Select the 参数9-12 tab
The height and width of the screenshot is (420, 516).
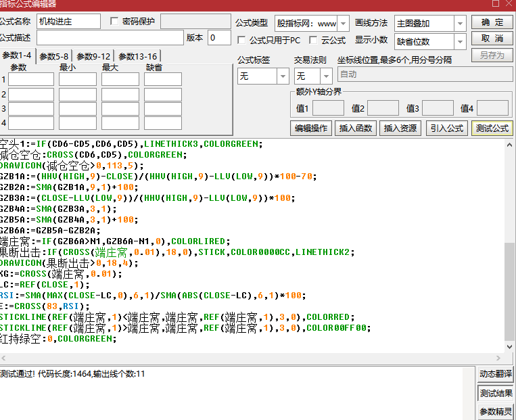pos(93,57)
